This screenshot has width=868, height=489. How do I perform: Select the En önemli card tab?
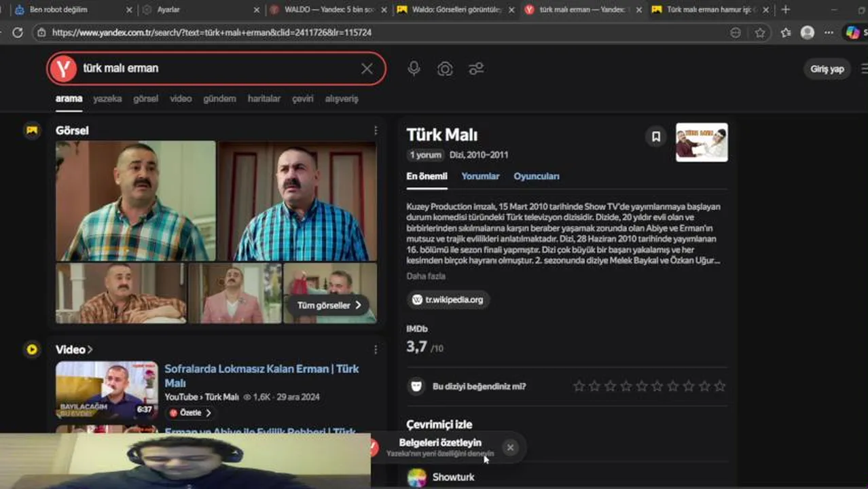[x=427, y=177]
